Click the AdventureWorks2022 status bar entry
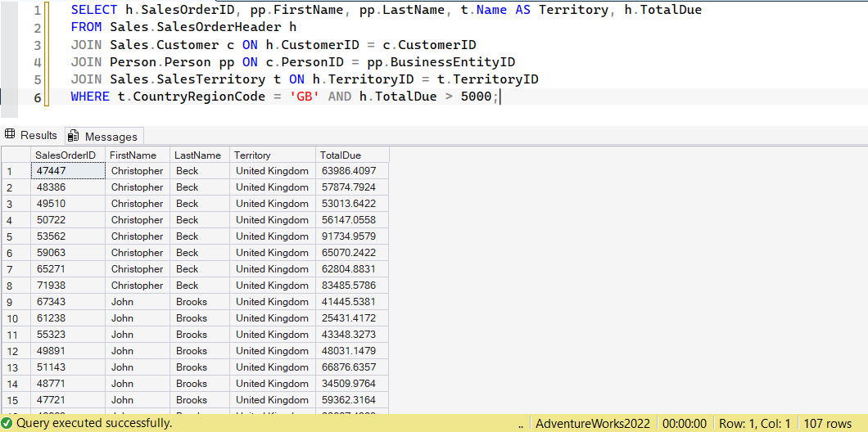 coord(593,424)
